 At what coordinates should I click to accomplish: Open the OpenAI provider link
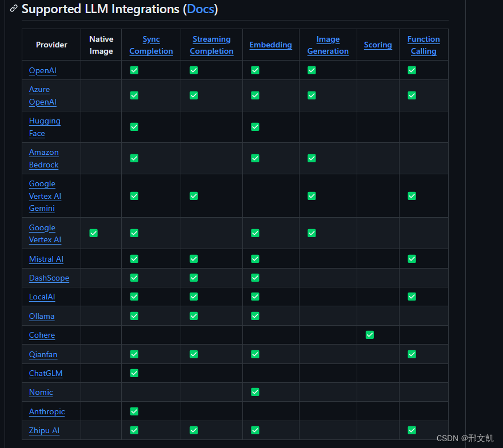[43, 70]
